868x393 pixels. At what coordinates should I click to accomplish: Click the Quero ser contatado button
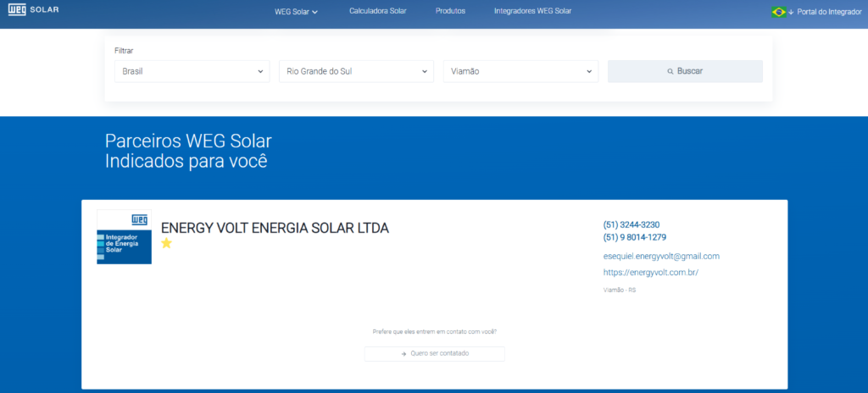point(434,353)
